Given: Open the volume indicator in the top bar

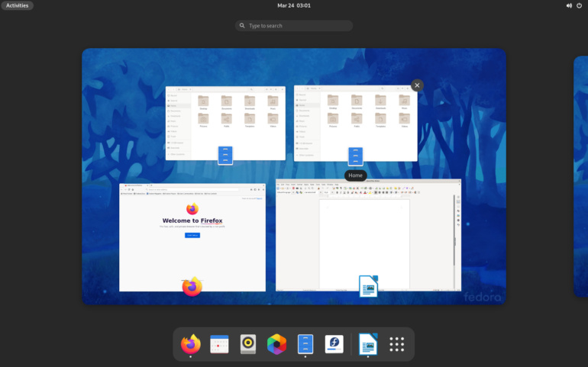Looking at the screenshot, I should [569, 5].
